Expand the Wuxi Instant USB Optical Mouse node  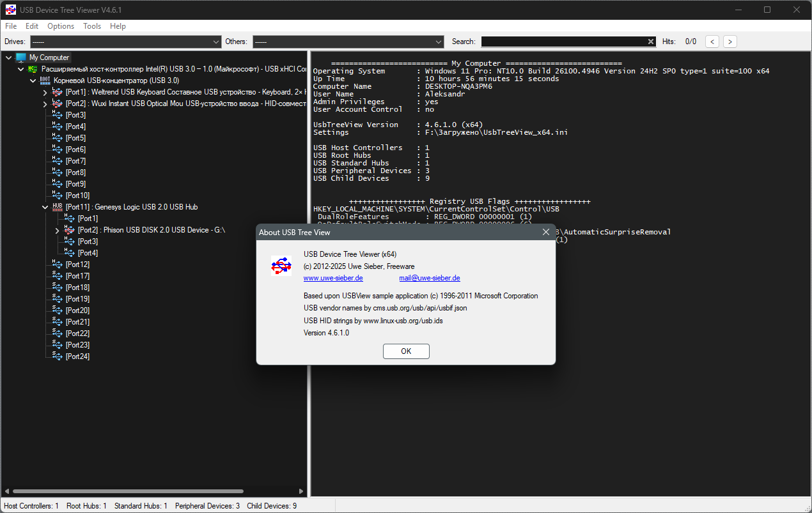[45, 103]
